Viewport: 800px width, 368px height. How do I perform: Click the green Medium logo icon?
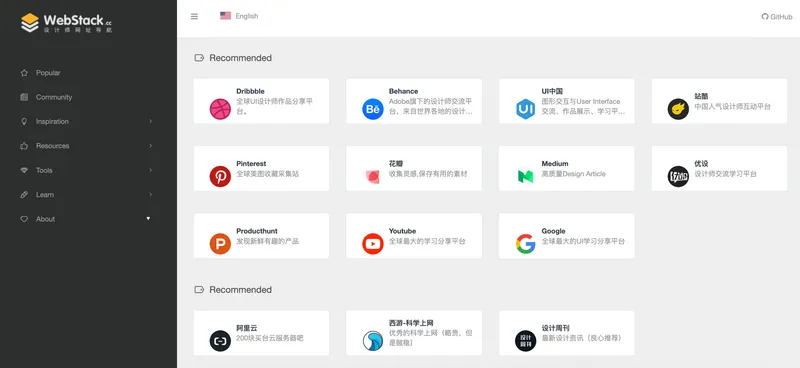tap(526, 176)
